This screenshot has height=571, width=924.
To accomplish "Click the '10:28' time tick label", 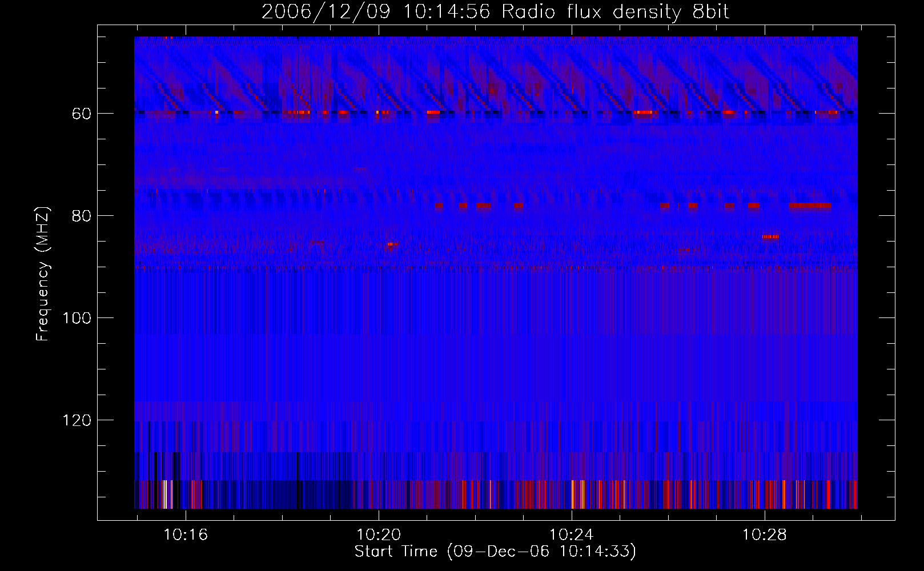I will click(x=764, y=535).
